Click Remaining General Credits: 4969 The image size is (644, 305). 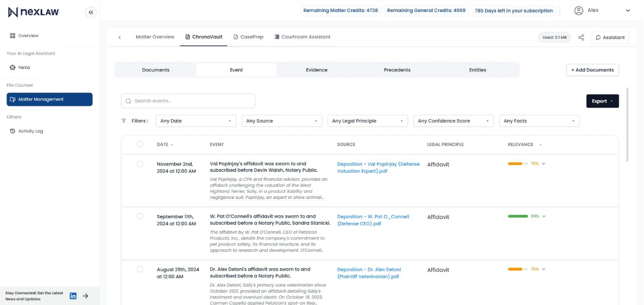tap(426, 11)
